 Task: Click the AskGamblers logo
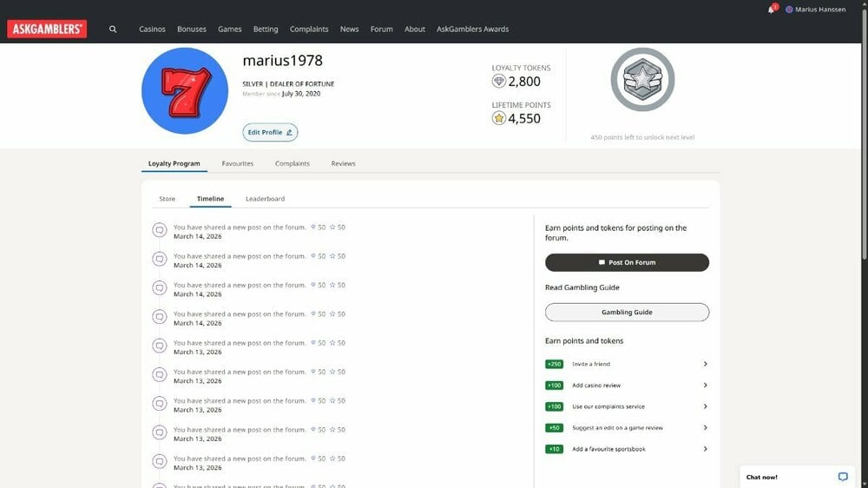47,29
